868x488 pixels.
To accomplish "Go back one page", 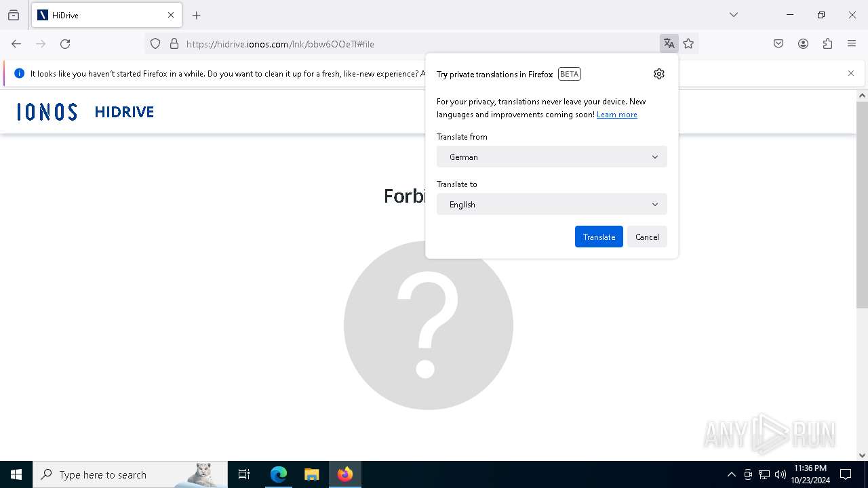I will [16, 44].
